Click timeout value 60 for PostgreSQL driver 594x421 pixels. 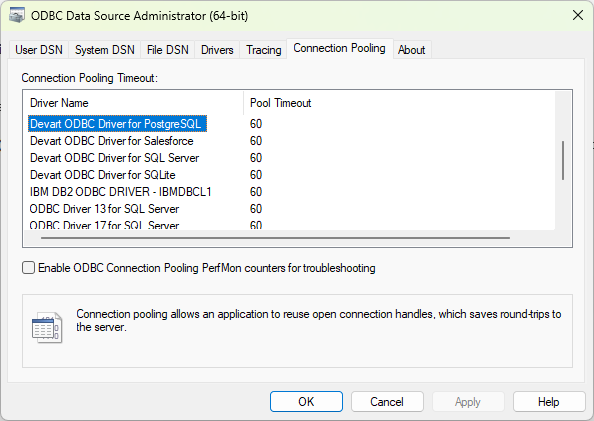coord(256,124)
